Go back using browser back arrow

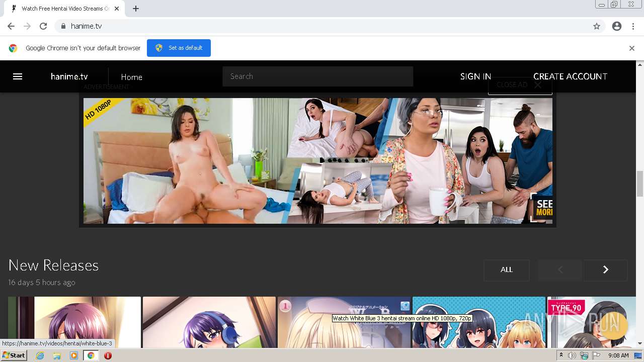click(x=11, y=26)
